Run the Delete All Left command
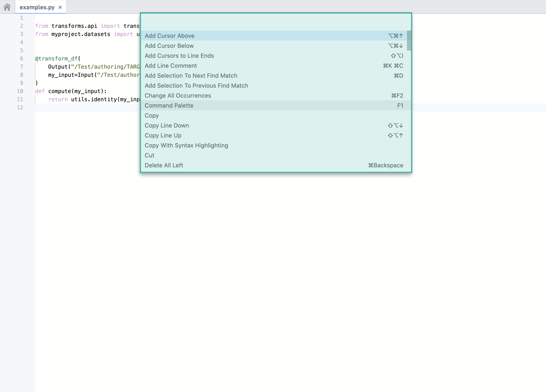Screen dimensions: 546x392 click(x=276, y=165)
